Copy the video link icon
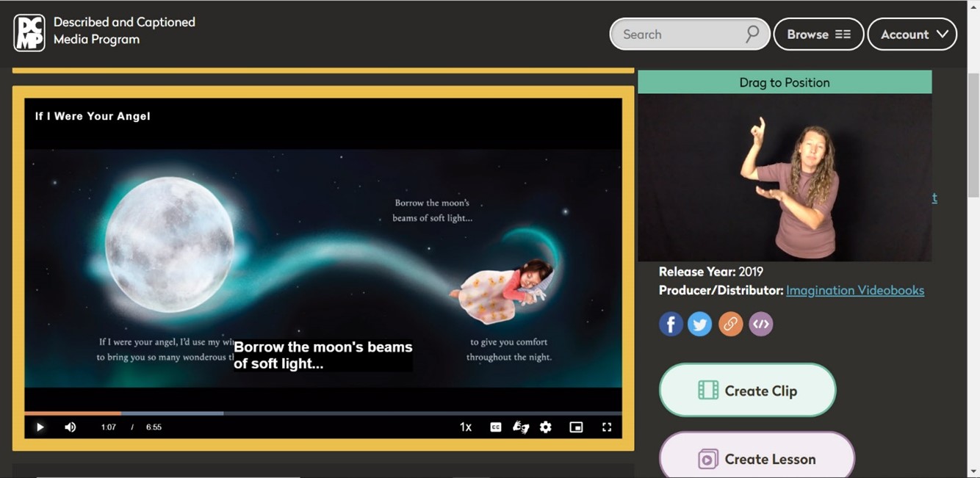The image size is (980, 478). click(x=730, y=324)
